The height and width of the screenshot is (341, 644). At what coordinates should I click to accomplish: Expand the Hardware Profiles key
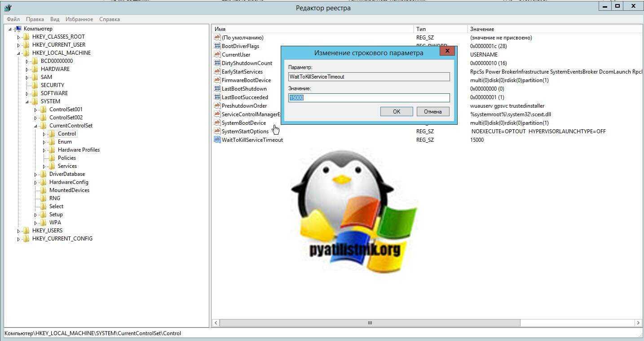[44, 150]
